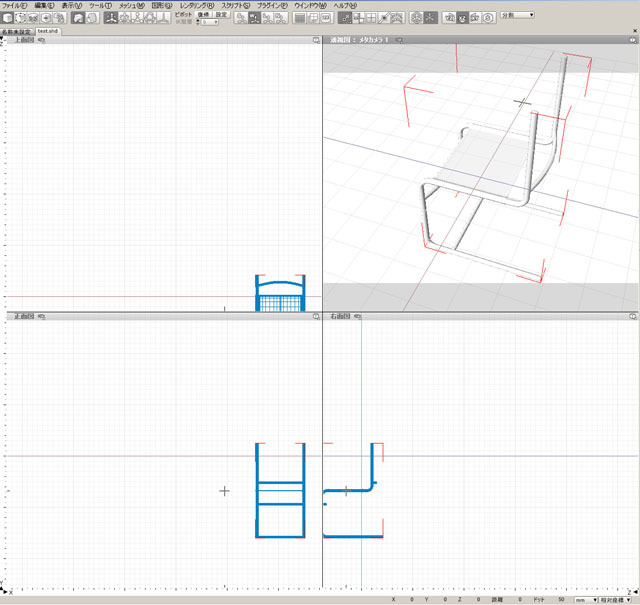Click the fourth hexagon icon next to 分割 dropdown
This screenshot has width=640, height=605.
pos(489,18)
